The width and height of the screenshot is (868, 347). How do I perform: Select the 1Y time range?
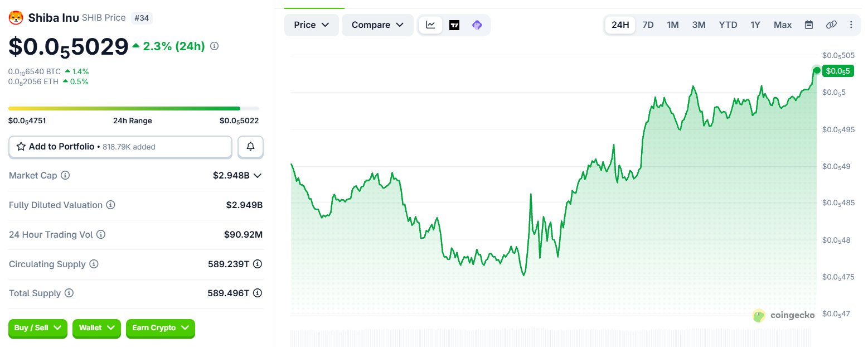pos(755,25)
